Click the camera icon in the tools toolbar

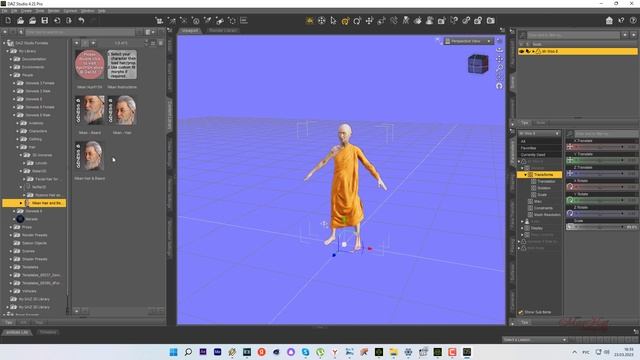coord(442,20)
